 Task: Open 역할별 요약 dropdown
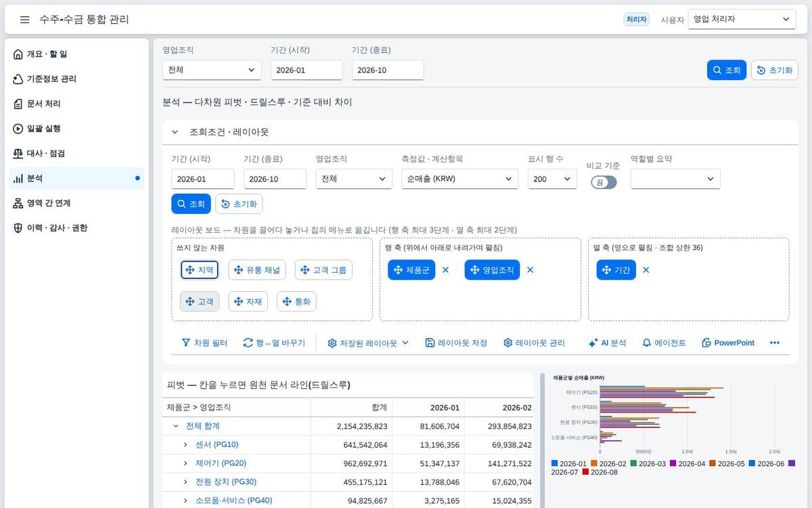675,179
